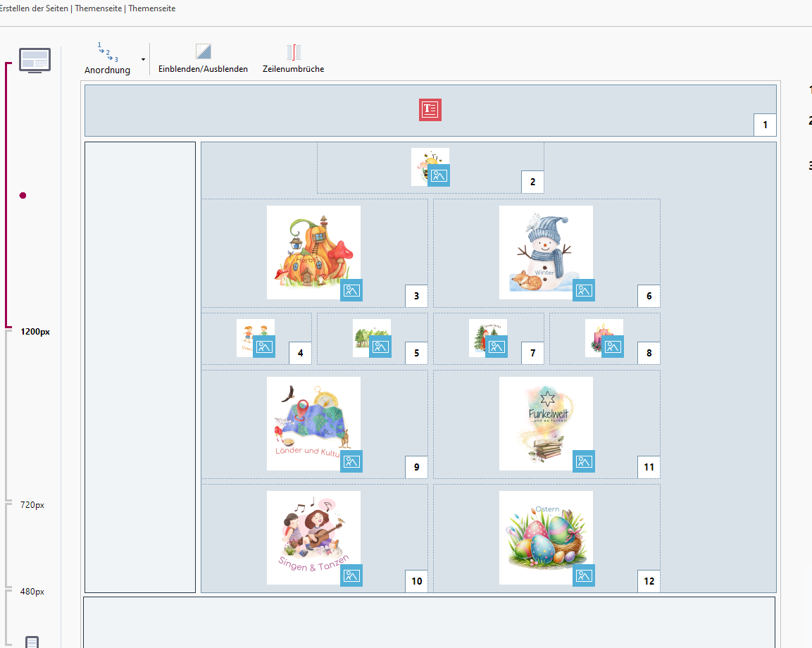This screenshot has width=812, height=648.
Task: Click the image icon on the Funkelwelt picture
Action: pos(584,461)
